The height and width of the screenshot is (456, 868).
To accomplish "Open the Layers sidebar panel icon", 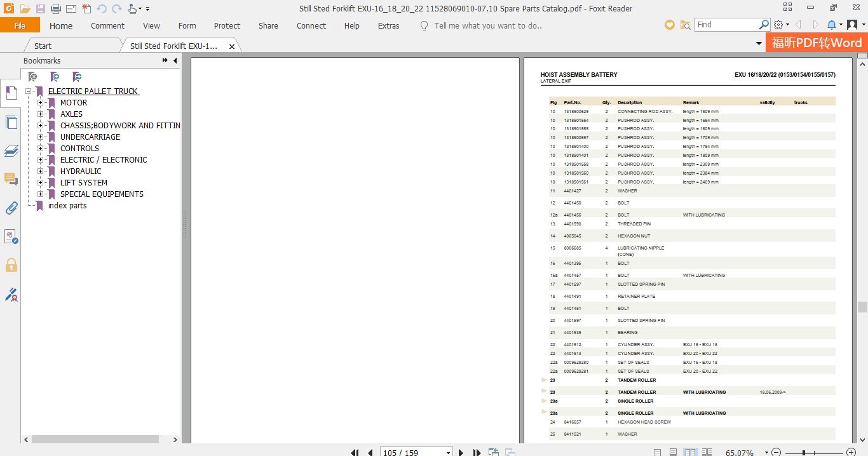I will coord(11,151).
